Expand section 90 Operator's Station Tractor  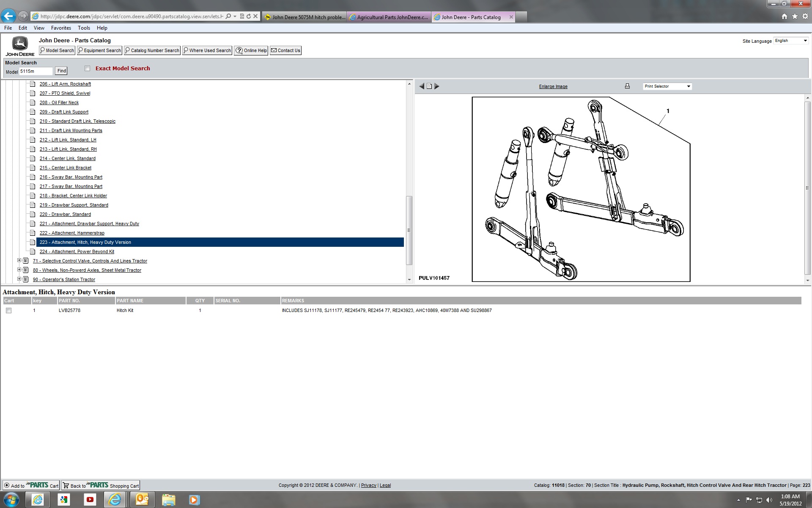(19, 279)
